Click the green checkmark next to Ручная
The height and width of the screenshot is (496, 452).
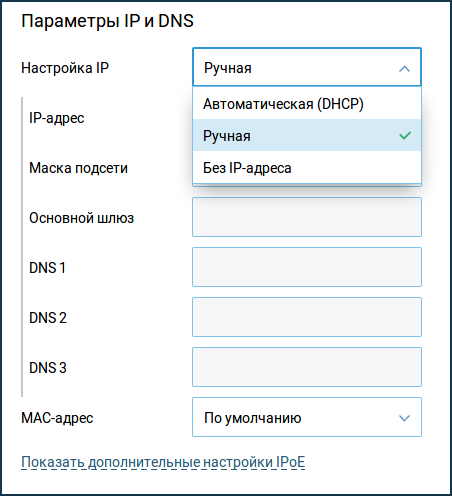click(405, 135)
